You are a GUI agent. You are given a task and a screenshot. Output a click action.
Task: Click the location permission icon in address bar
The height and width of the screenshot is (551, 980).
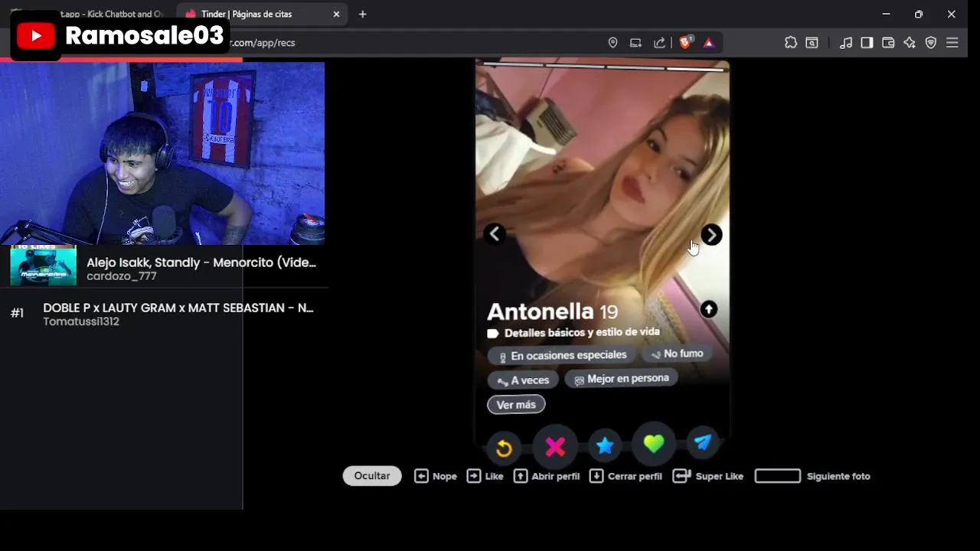tap(612, 43)
